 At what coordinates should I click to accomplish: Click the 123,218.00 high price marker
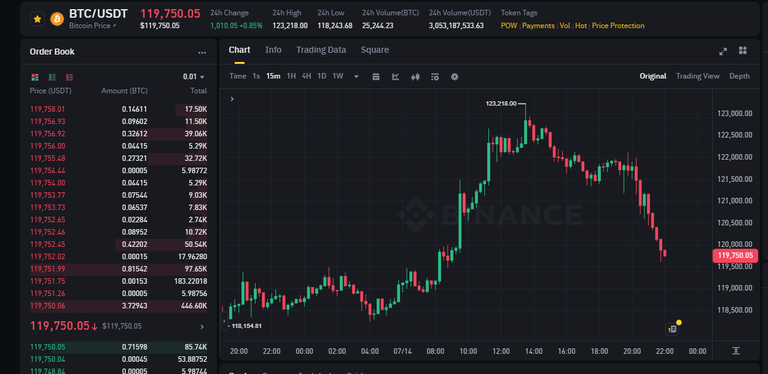tap(501, 103)
